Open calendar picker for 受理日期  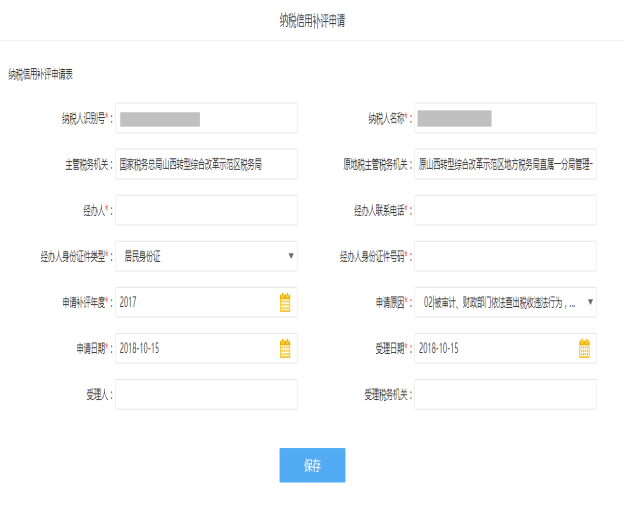584,348
